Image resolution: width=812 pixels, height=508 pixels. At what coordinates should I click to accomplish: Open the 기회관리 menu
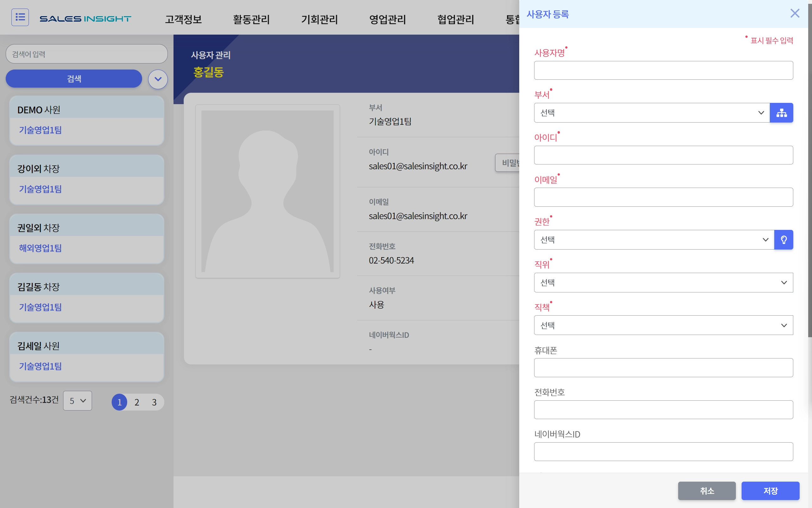point(319,19)
